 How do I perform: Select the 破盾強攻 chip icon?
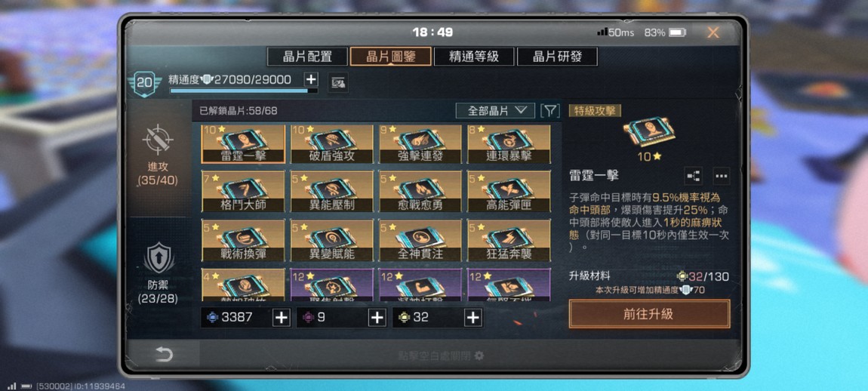[x=331, y=144]
